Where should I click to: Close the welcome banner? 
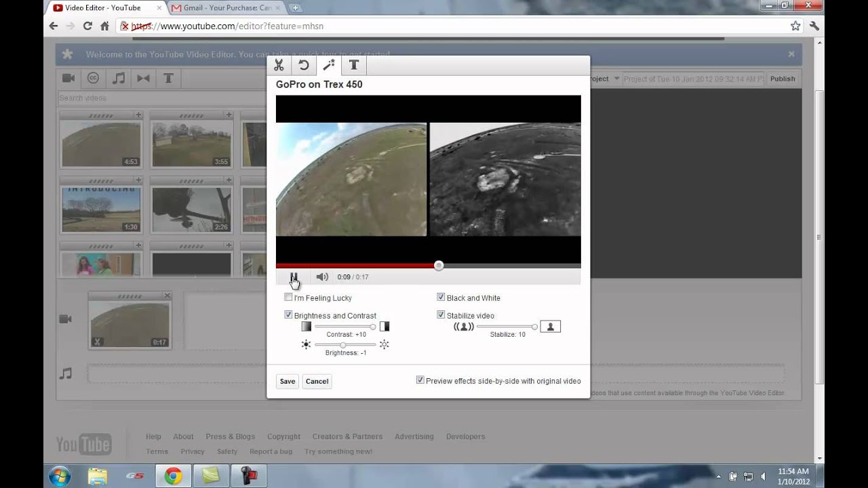click(791, 54)
